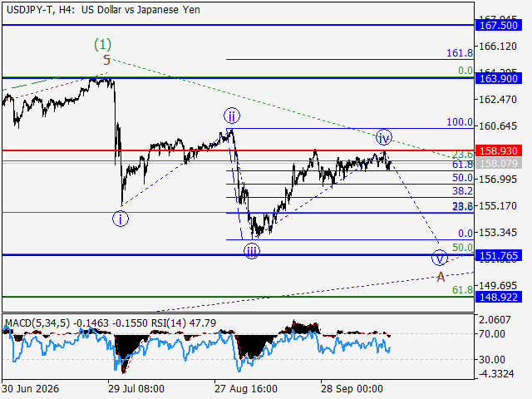Click the circled wave iii marker
Viewport: 532px width, 399px height.
(252, 251)
